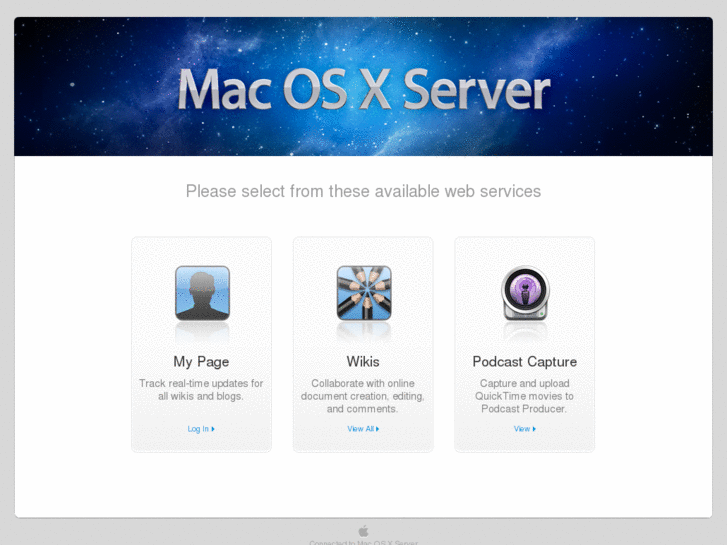Follow the Log In link
This screenshot has height=545, width=727.
pyautogui.click(x=201, y=429)
